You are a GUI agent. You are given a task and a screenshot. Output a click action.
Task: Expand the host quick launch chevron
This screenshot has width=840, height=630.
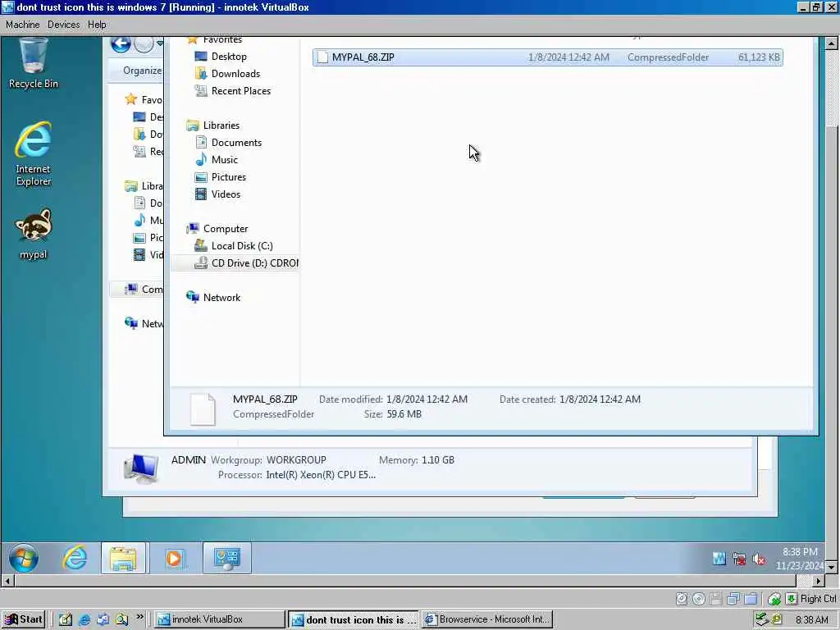coord(139,617)
